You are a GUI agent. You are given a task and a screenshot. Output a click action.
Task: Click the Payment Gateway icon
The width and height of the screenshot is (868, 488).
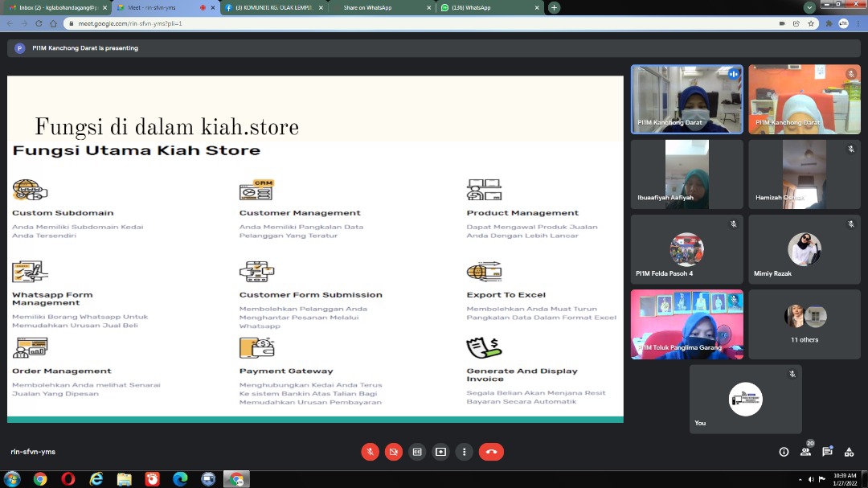click(x=257, y=347)
